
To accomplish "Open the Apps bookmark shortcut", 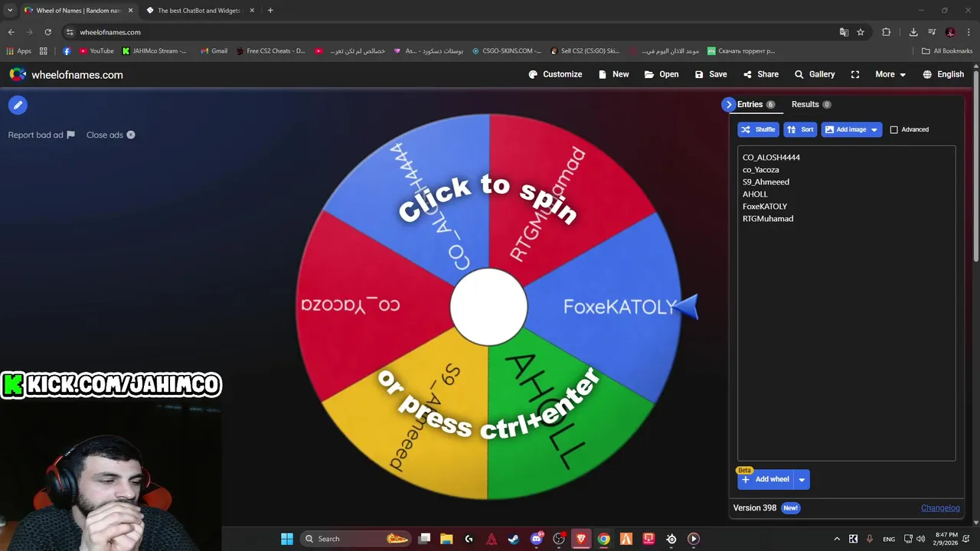I will coord(19,51).
